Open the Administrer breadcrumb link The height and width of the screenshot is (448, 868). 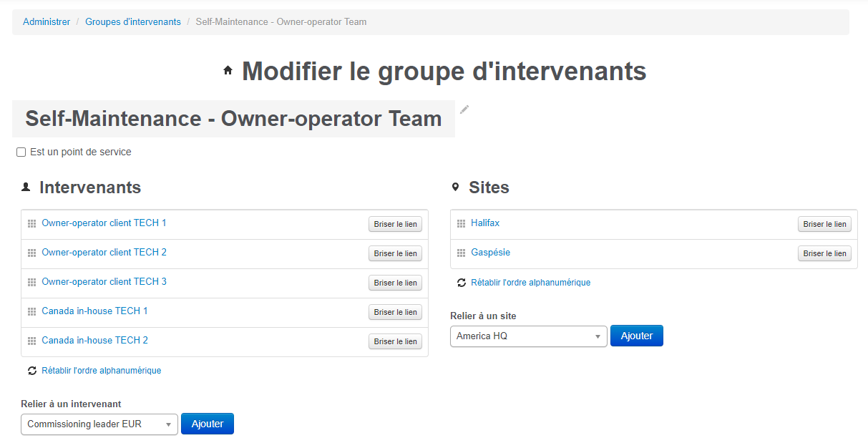(46, 21)
